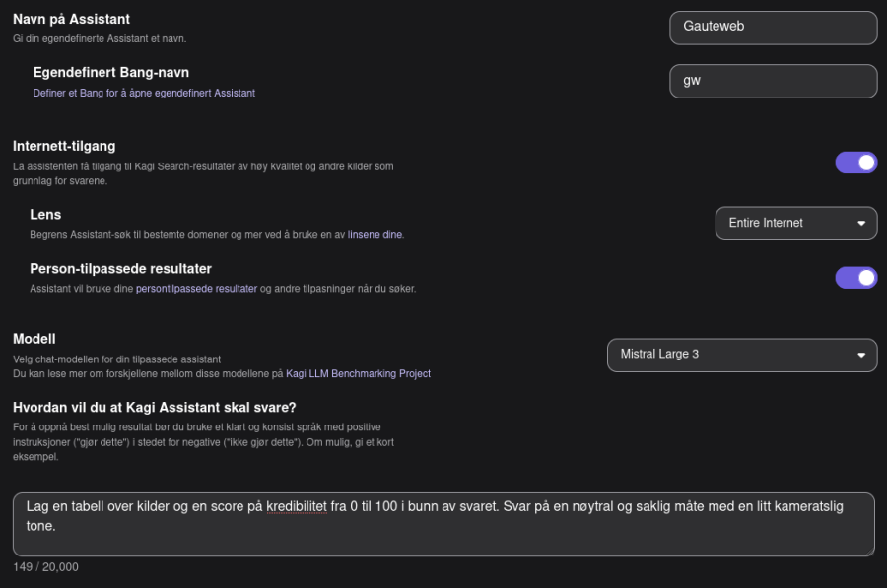Select a different model from the Modell combo box
The image size is (887, 588).
pyautogui.click(x=741, y=355)
